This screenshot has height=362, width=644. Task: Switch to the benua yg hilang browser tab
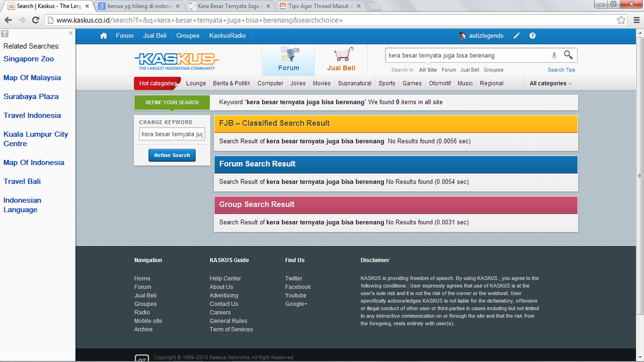[x=139, y=6]
